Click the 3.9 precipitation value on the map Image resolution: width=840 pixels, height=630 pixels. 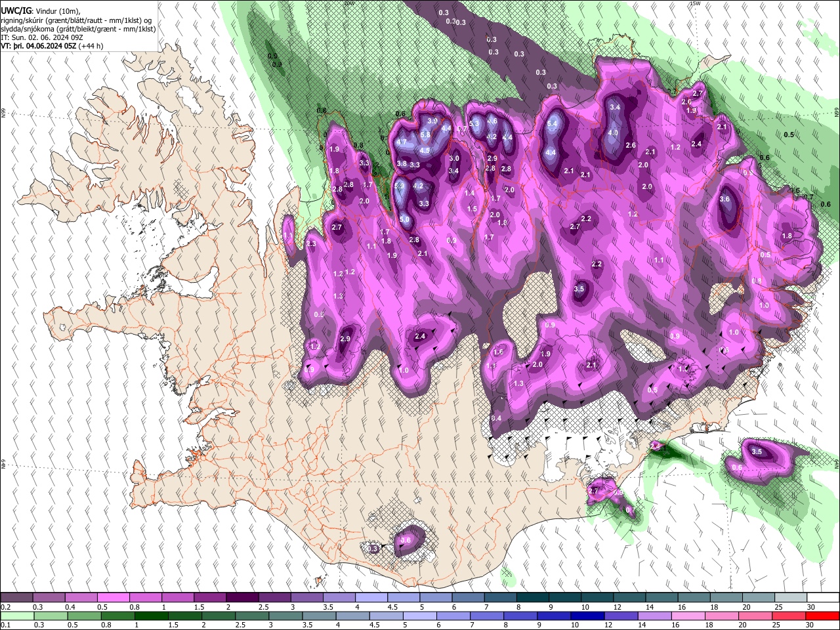[432, 121]
